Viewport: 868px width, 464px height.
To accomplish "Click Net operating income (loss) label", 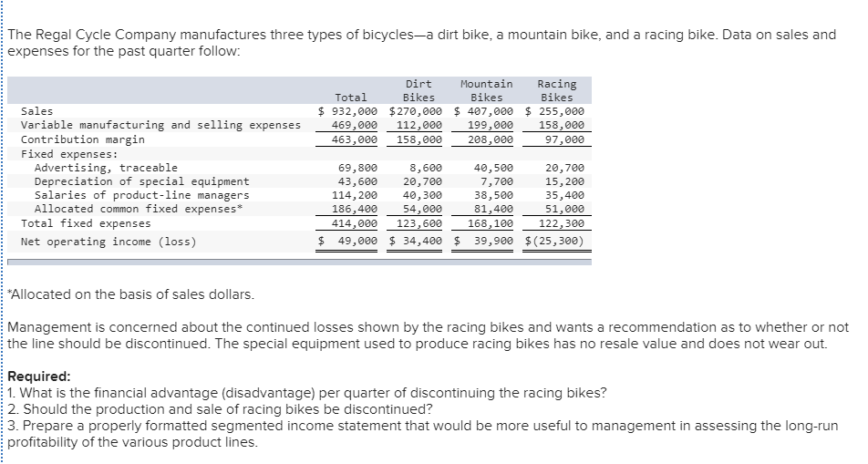I will tap(108, 242).
